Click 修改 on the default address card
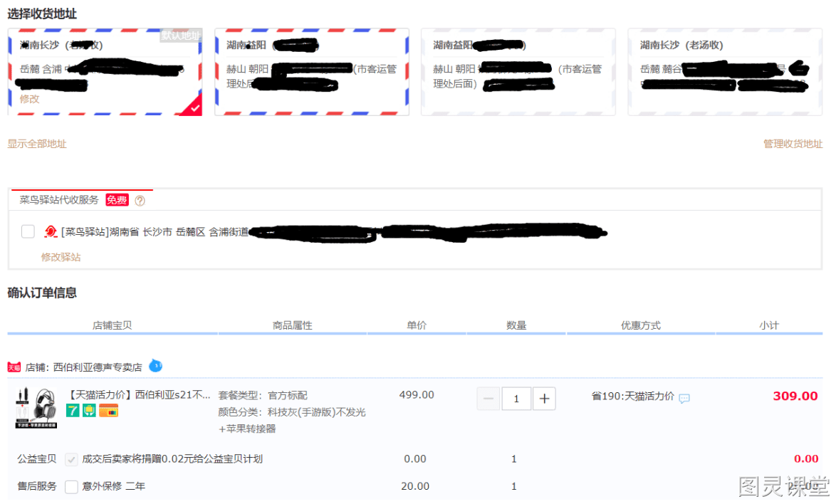Screen dimensions: 836x504 (x=29, y=98)
